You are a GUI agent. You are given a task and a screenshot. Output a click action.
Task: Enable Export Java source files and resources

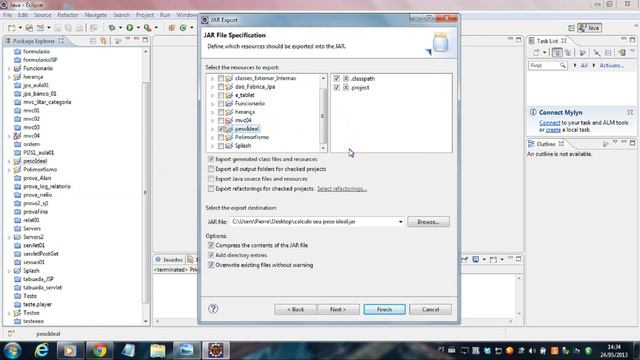point(211,179)
